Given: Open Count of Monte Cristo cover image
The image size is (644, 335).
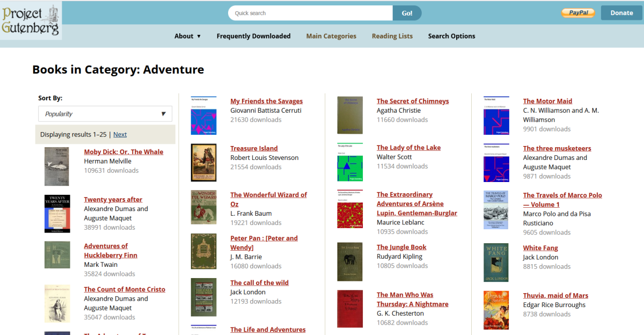Looking at the screenshot, I should pyautogui.click(x=57, y=303).
